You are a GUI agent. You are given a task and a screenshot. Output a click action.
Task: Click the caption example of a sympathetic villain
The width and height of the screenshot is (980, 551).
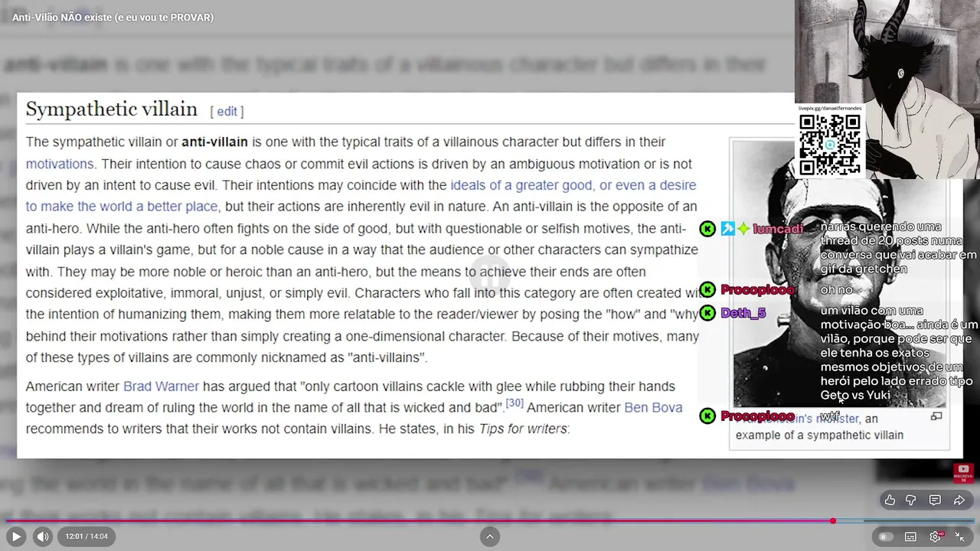point(819,435)
